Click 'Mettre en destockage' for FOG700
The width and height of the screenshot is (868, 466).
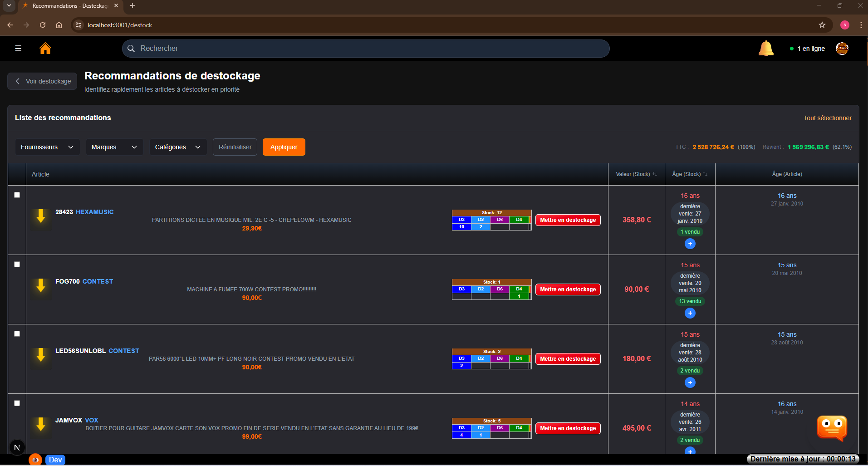coord(567,289)
